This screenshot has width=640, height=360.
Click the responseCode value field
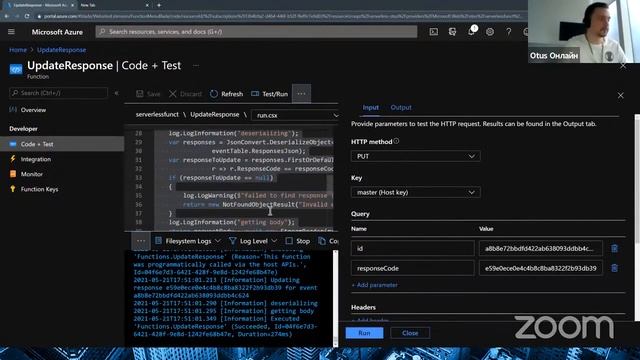click(x=540, y=268)
